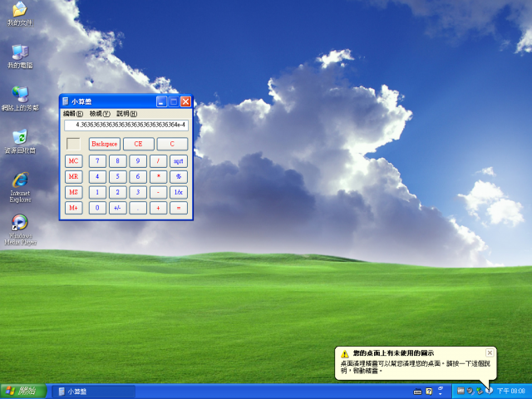The width and height of the screenshot is (532, 399).
Task: Click the CE clear entry button
Action: 139,144
